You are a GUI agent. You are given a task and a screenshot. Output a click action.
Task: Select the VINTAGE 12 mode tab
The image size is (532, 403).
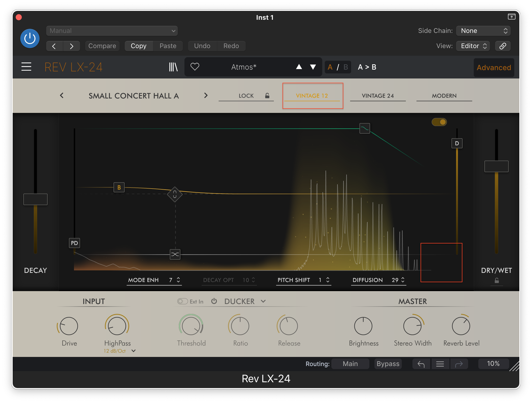[x=312, y=96]
